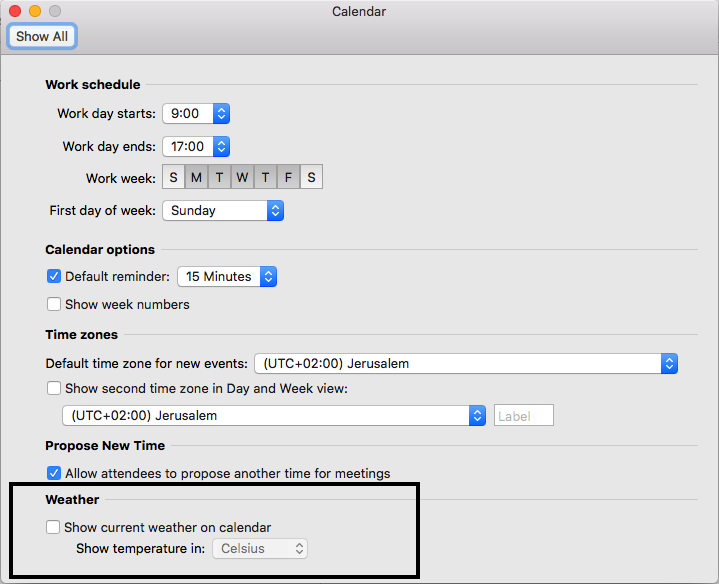Enable Show week numbers
The height and width of the screenshot is (584, 719).
click(x=54, y=304)
